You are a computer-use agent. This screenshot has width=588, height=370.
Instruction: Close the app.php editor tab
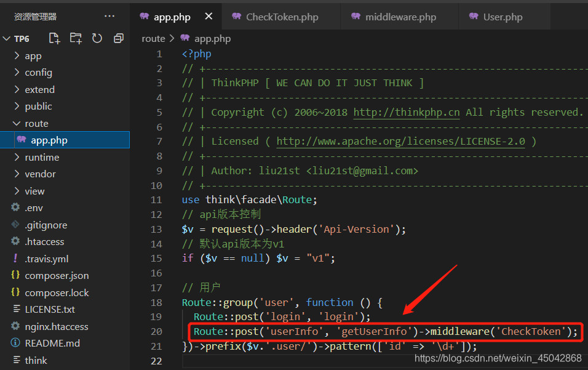pos(209,17)
